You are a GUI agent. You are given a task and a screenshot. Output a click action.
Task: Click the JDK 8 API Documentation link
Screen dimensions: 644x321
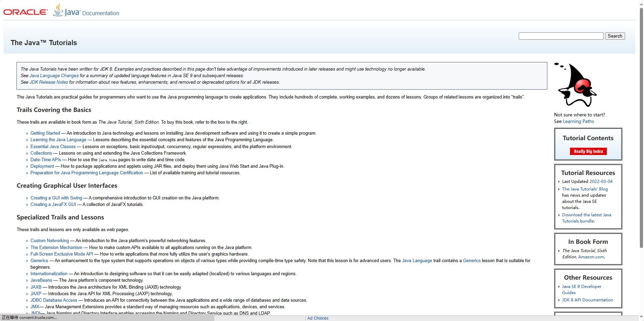point(587,300)
